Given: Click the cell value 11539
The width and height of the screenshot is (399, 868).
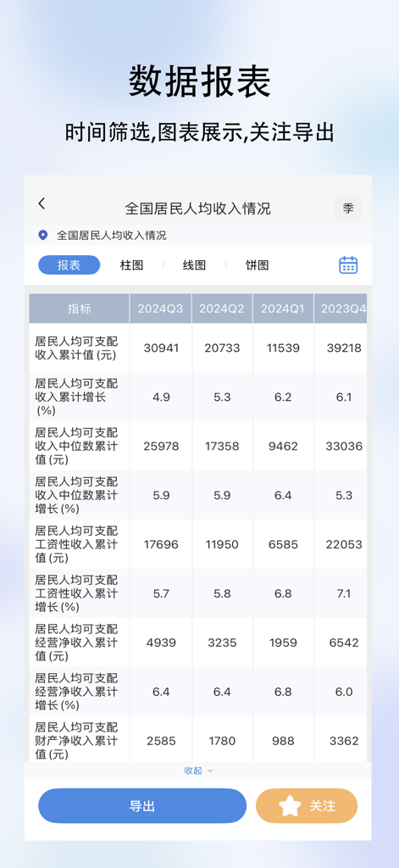Looking at the screenshot, I should point(283,348).
